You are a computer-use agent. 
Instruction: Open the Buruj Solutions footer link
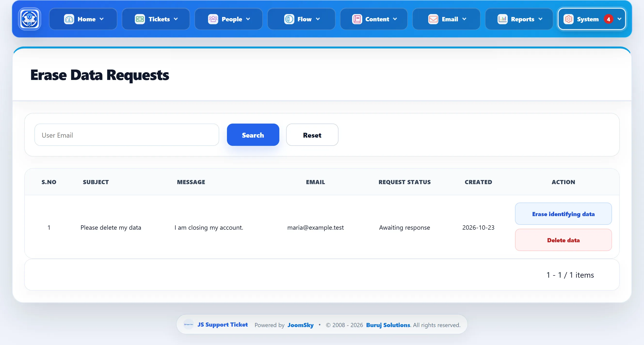388,325
